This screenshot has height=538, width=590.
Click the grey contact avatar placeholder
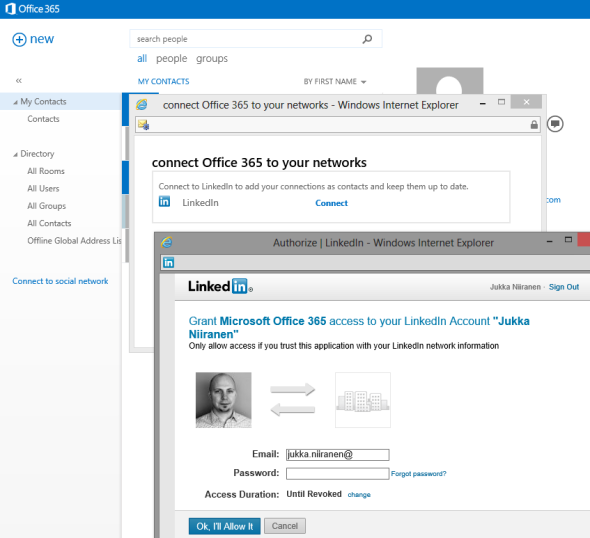(x=450, y=81)
